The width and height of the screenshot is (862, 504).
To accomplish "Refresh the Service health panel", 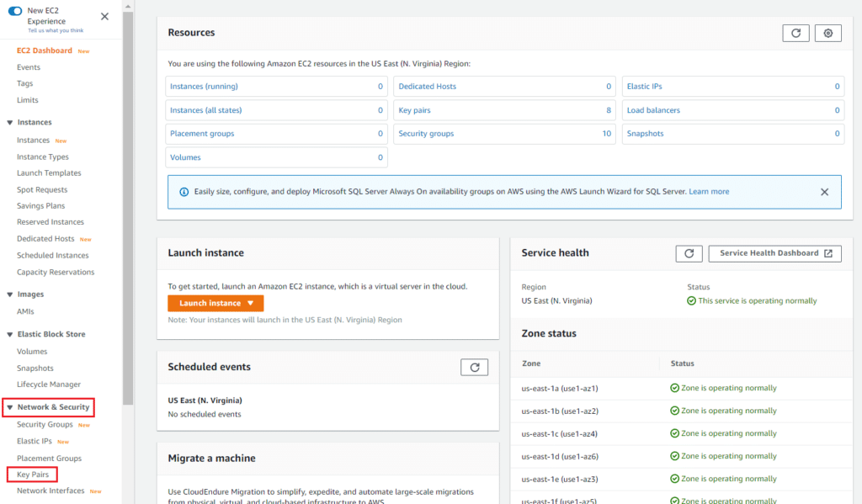I will coord(689,252).
